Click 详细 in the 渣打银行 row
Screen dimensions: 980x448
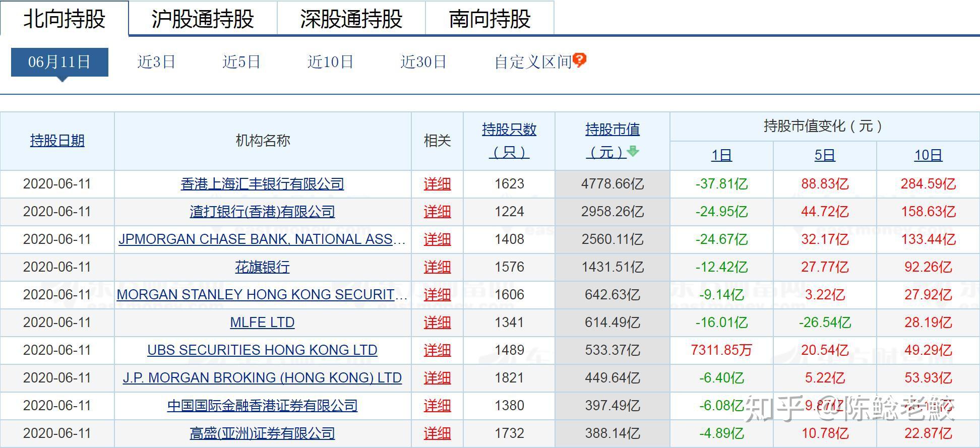pos(437,212)
